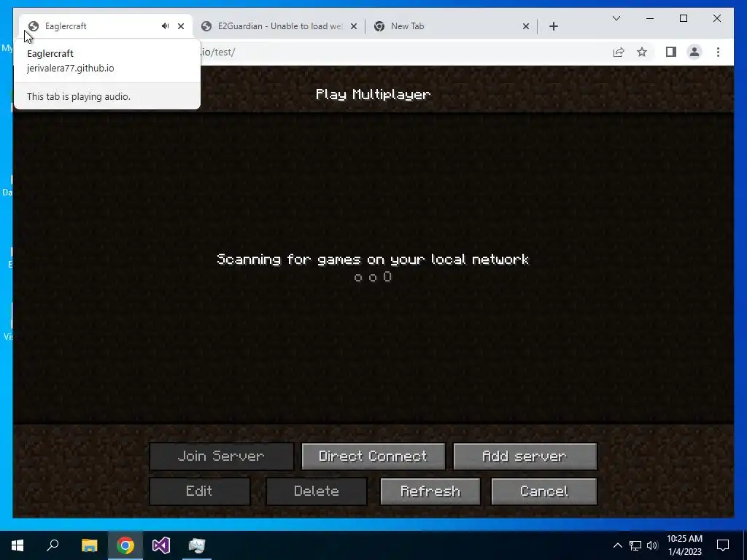Click 'jerivalera77.github.io' in the tab tooltip

point(71,68)
